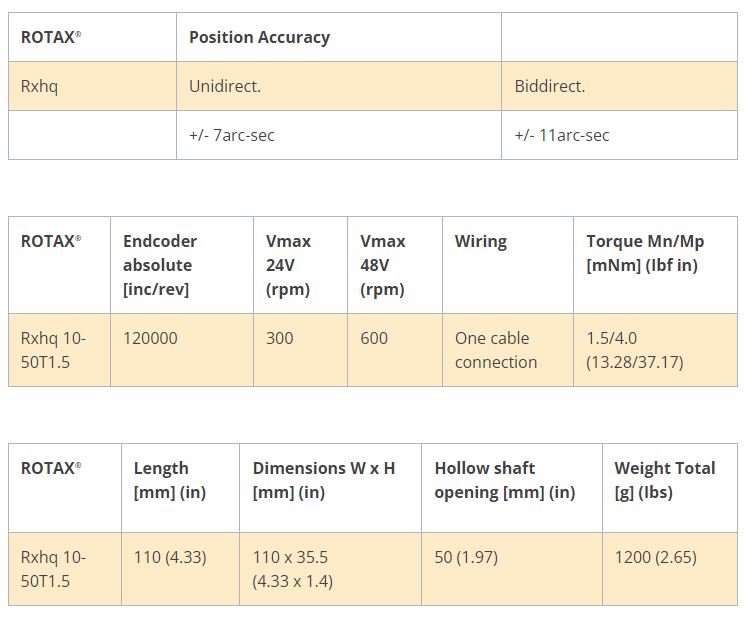The width and height of the screenshot is (751, 631).
Task: Click the One cable connection cell
Action: coord(495,350)
